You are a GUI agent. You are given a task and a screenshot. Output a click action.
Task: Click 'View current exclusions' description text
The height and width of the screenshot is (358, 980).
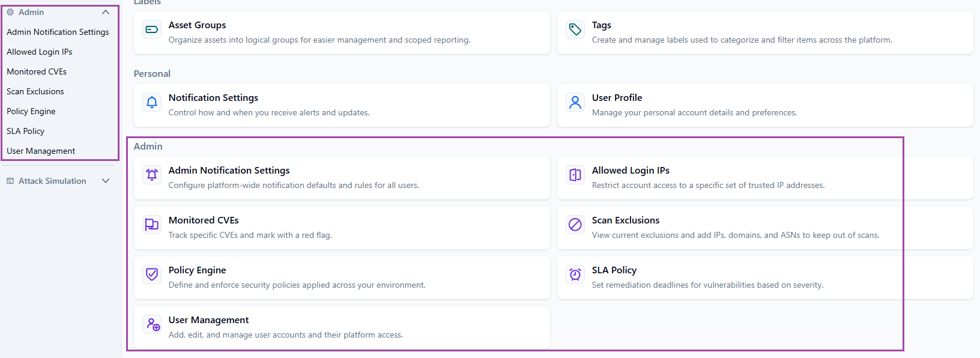[x=736, y=235]
